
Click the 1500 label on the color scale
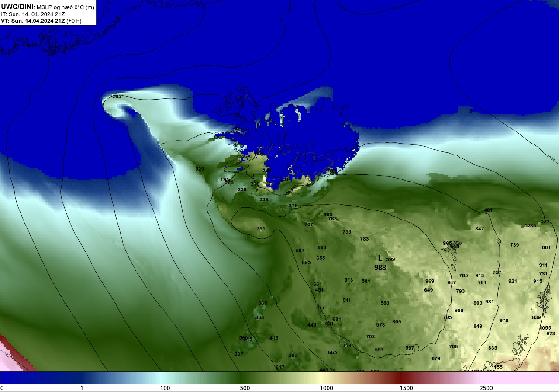click(x=407, y=388)
